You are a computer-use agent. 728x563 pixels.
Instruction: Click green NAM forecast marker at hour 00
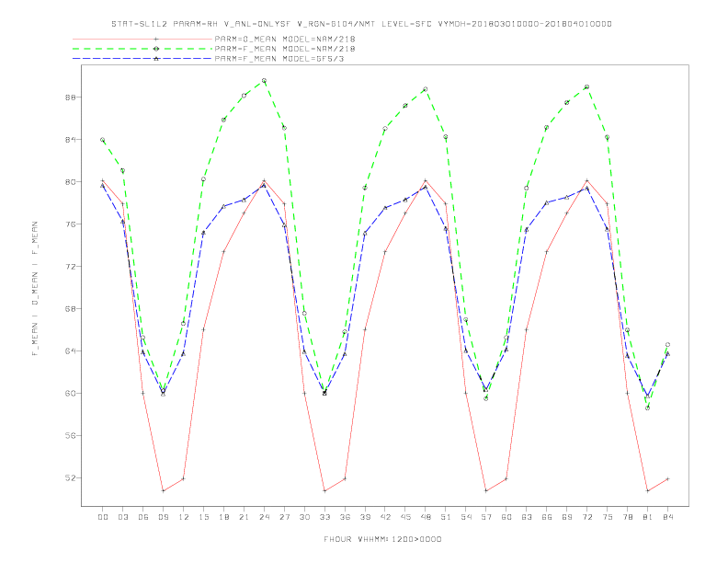tap(103, 140)
